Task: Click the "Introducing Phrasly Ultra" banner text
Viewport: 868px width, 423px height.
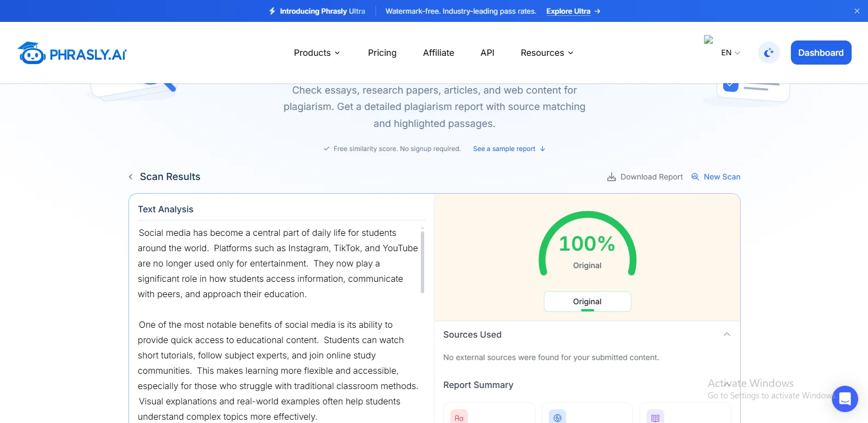Action: click(322, 11)
